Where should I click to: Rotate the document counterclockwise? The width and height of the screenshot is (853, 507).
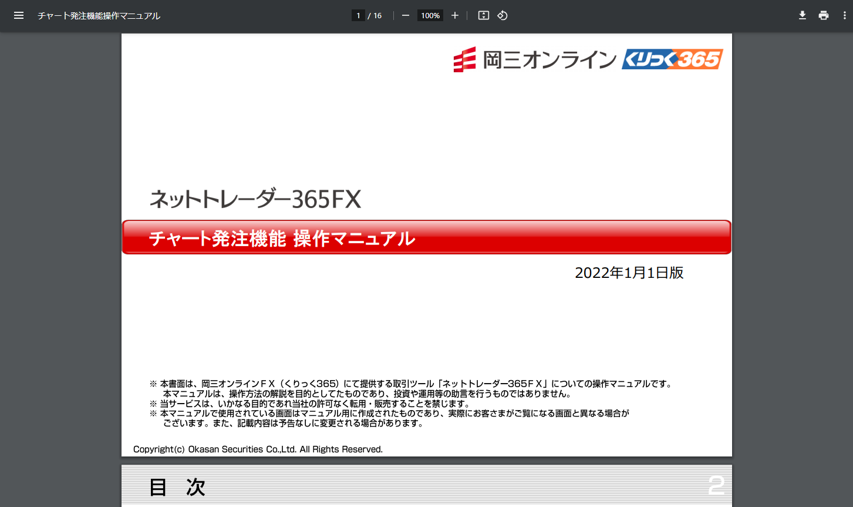click(x=502, y=16)
